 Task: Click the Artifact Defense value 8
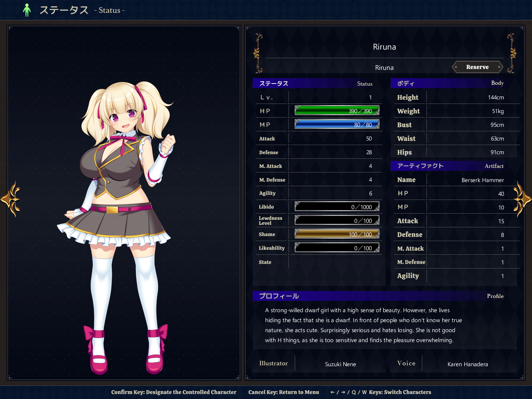[502, 235]
